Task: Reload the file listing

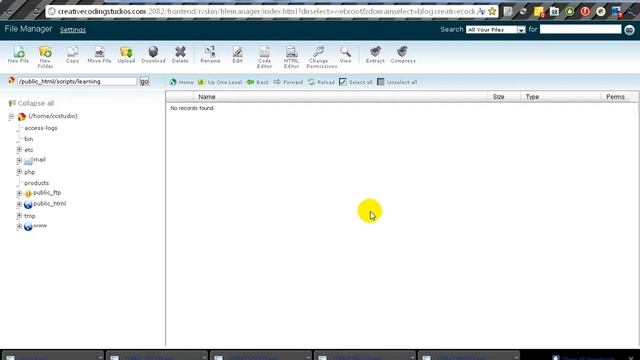Action: coord(321,82)
